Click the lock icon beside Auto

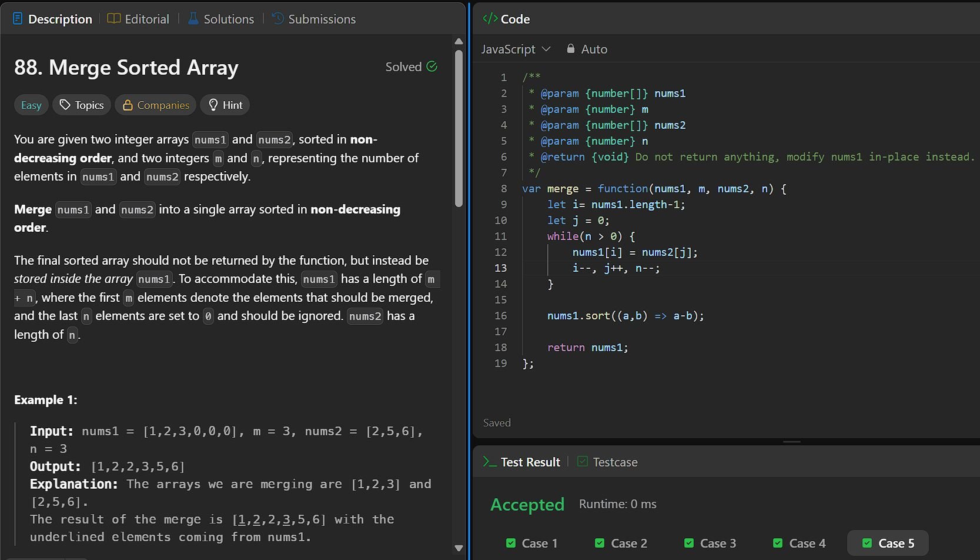(570, 49)
